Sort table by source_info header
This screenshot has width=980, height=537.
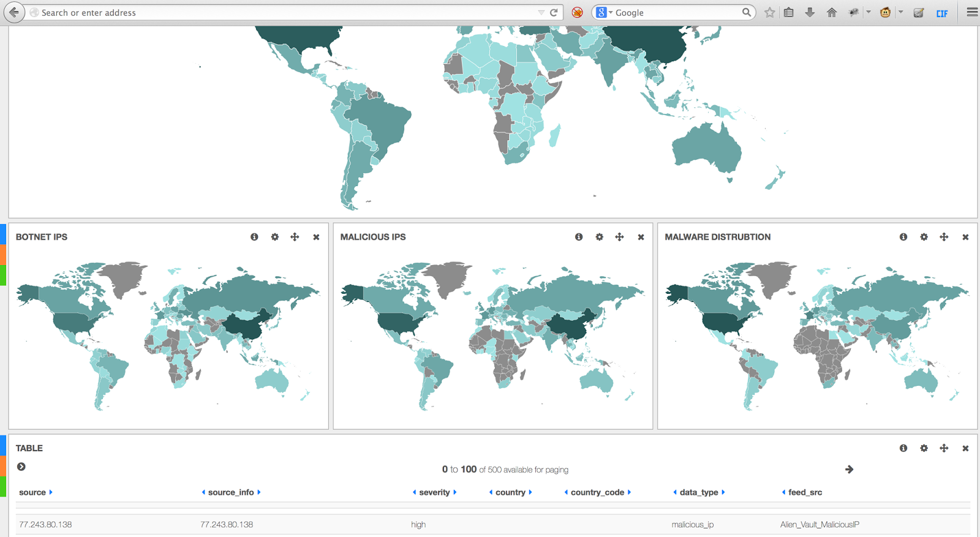point(231,492)
